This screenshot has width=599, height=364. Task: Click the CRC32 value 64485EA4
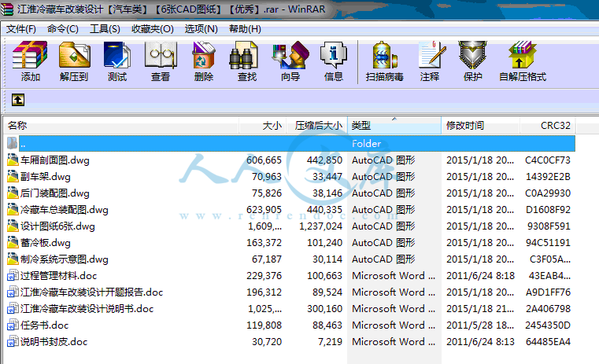coord(548,341)
